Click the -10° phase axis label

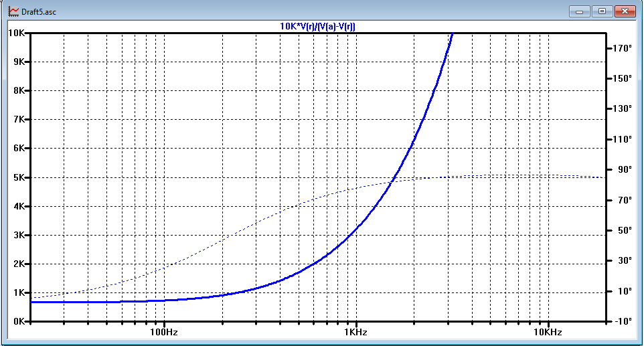click(622, 321)
